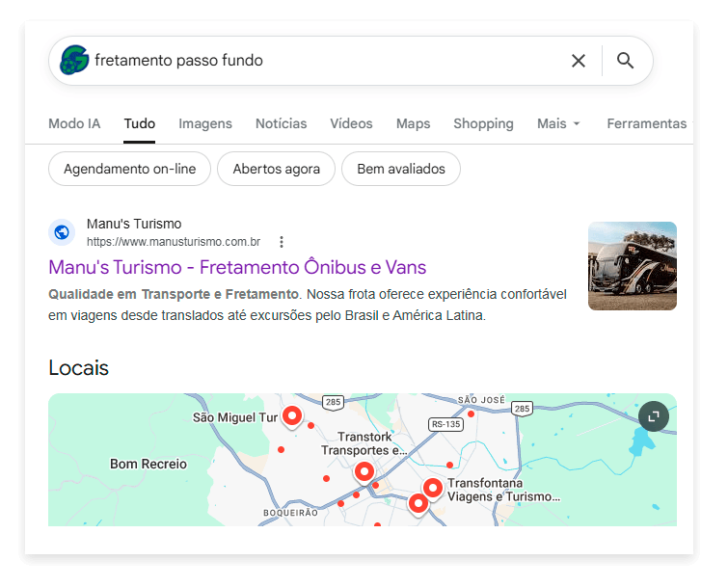Click the bus thumbnail image

[633, 266]
